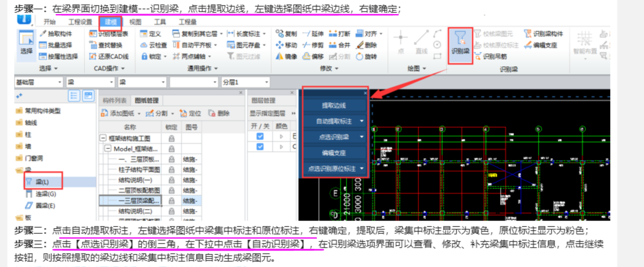Image resolution: width=644 pixels, height=267 pixels.
Task: Click 提取边线 extract edge lines button
Action: click(334, 105)
